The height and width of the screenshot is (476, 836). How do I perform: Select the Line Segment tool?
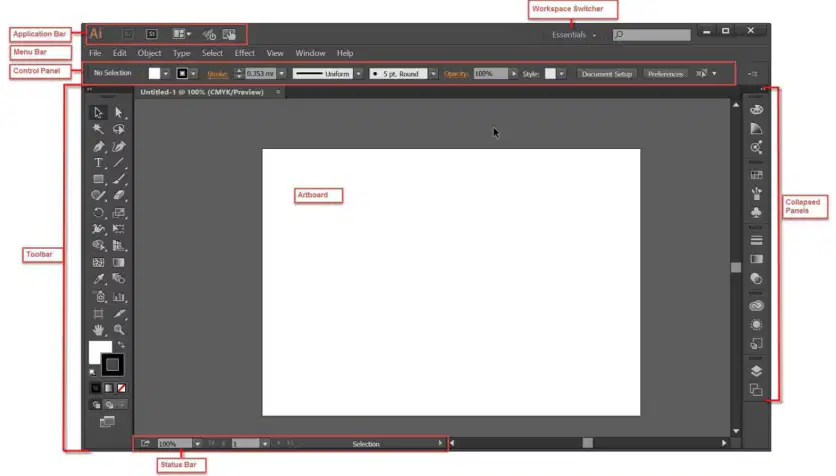(x=118, y=163)
